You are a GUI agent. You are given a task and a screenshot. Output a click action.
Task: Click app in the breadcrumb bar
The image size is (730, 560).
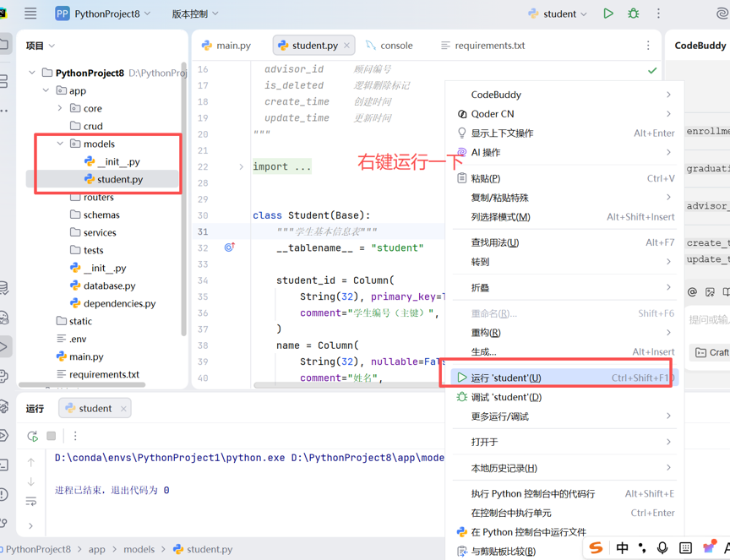(x=97, y=549)
